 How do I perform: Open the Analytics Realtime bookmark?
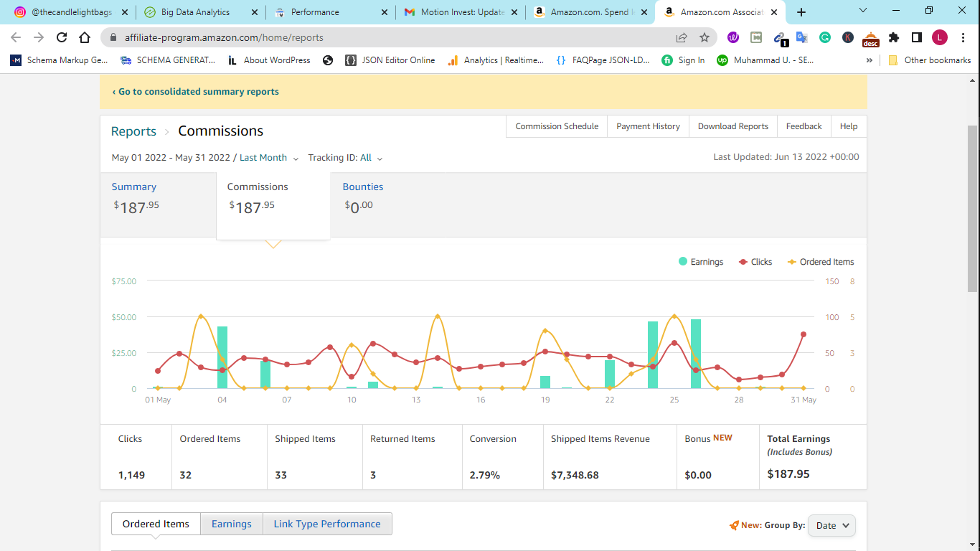pos(495,60)
